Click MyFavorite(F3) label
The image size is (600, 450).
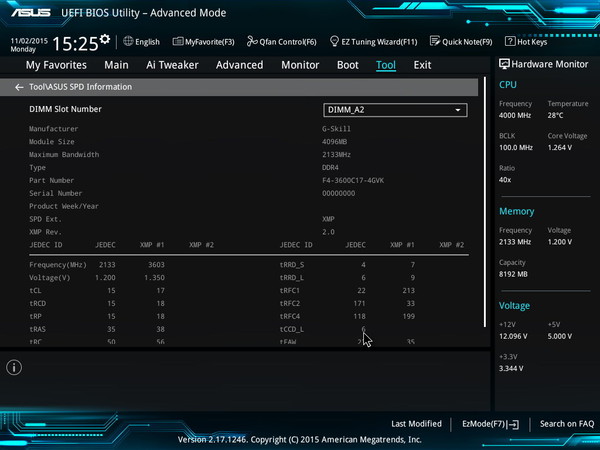click(x=210, y=42)
